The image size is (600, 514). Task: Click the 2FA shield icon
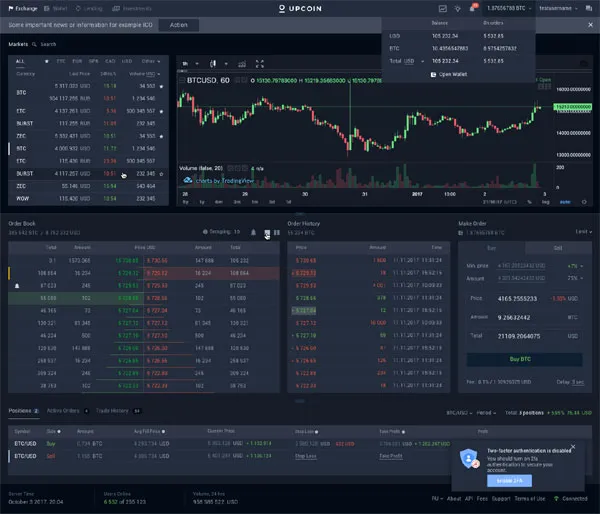[470, 459]
